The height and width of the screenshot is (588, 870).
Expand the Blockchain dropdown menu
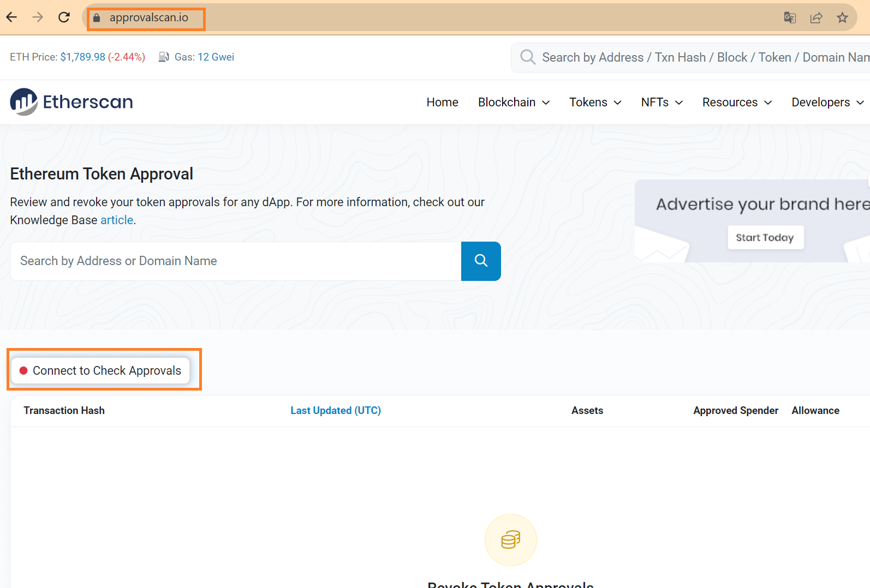pyautogui.click(x=514, y=103)
